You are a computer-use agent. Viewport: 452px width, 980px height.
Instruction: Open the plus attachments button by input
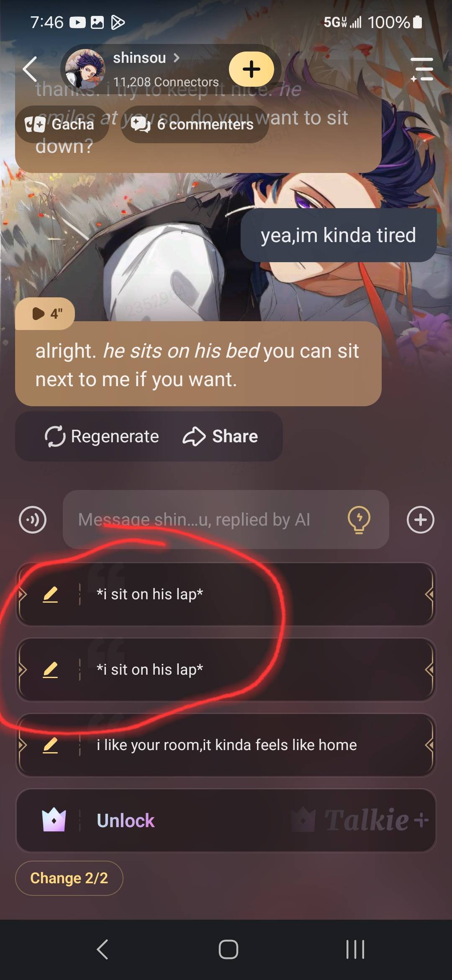pos(421,520)
